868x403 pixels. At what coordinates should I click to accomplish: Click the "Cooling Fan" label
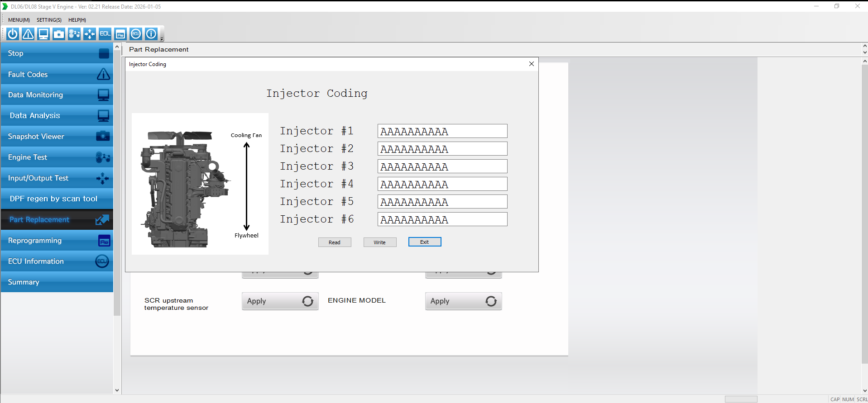[246, 135]
